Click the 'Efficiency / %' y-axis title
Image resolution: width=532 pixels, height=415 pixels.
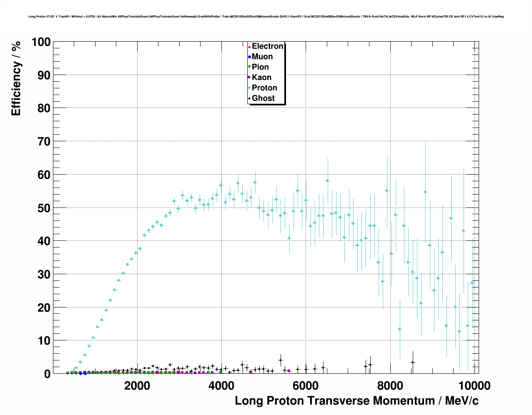(x=16, y=79)
